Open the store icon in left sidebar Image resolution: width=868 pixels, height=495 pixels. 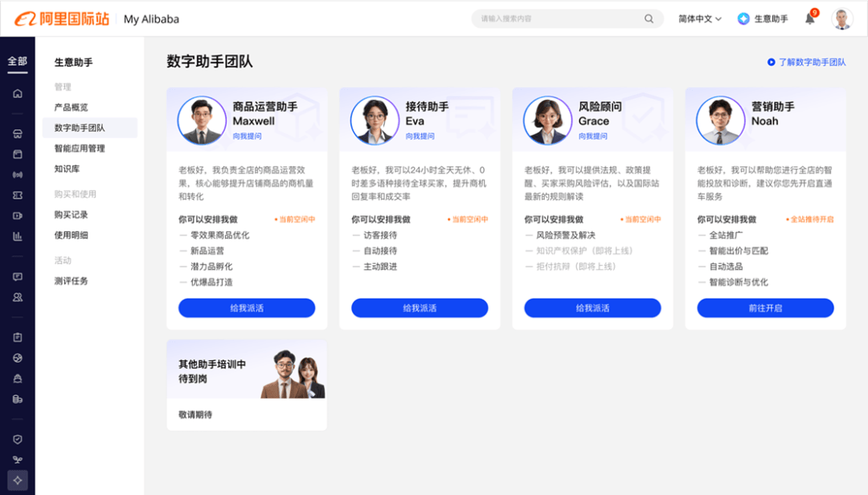[18, 134]
